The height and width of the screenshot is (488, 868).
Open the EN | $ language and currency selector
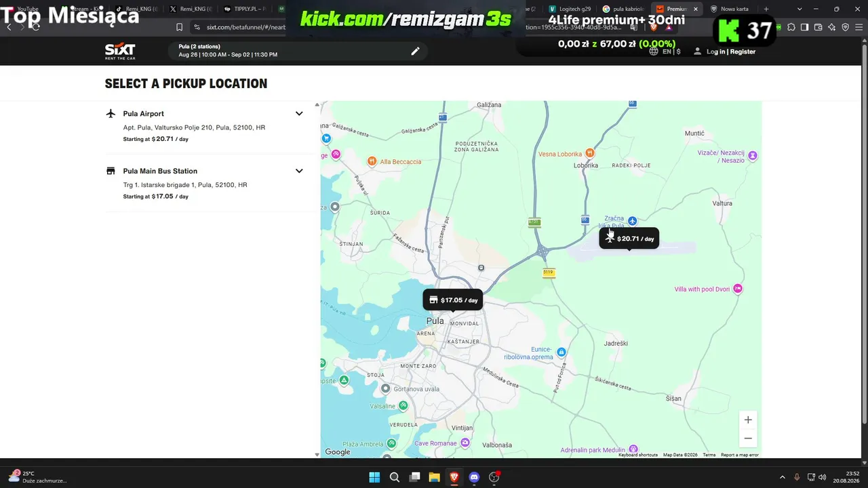pos(665,52)
